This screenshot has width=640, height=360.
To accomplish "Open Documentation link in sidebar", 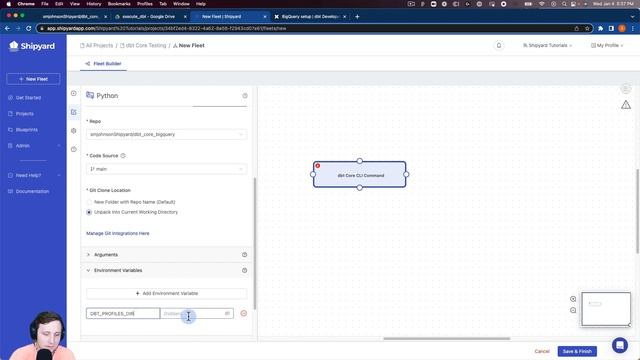I will click(32, 191).
